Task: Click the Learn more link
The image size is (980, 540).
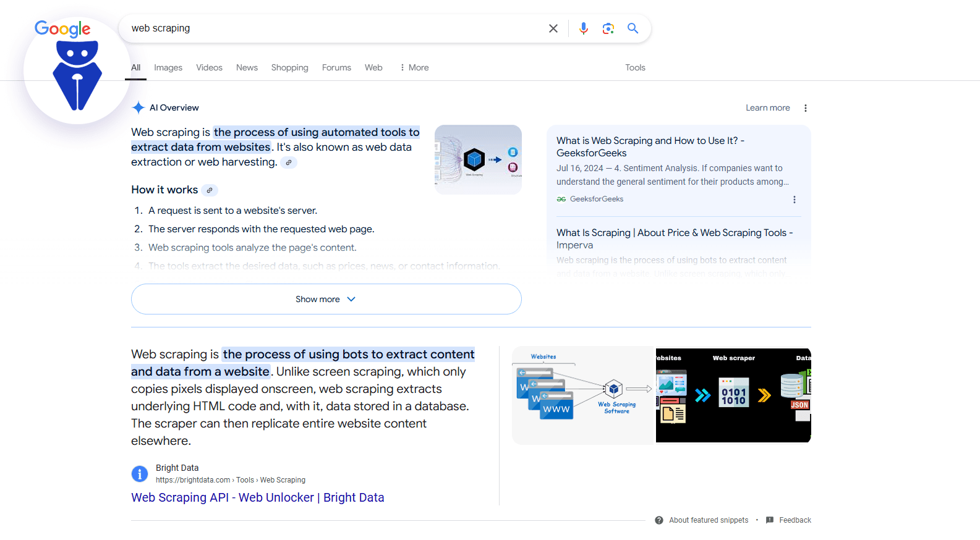Action: click(767, 108)
